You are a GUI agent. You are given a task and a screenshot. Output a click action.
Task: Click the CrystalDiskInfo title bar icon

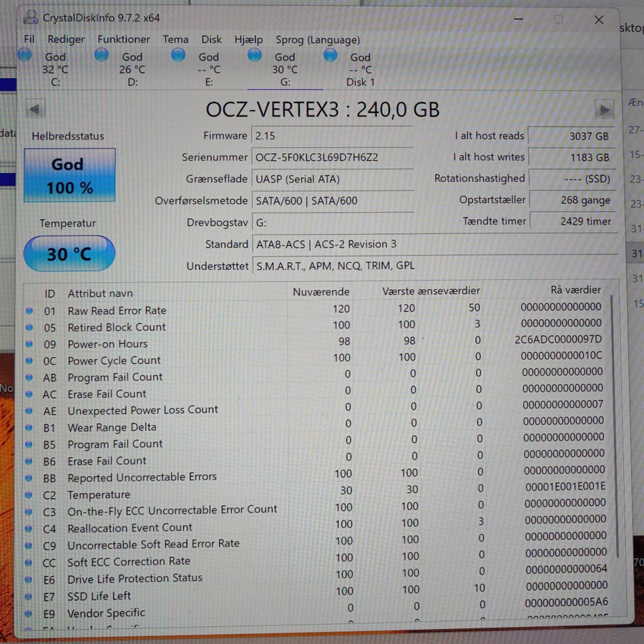point(30,17)
